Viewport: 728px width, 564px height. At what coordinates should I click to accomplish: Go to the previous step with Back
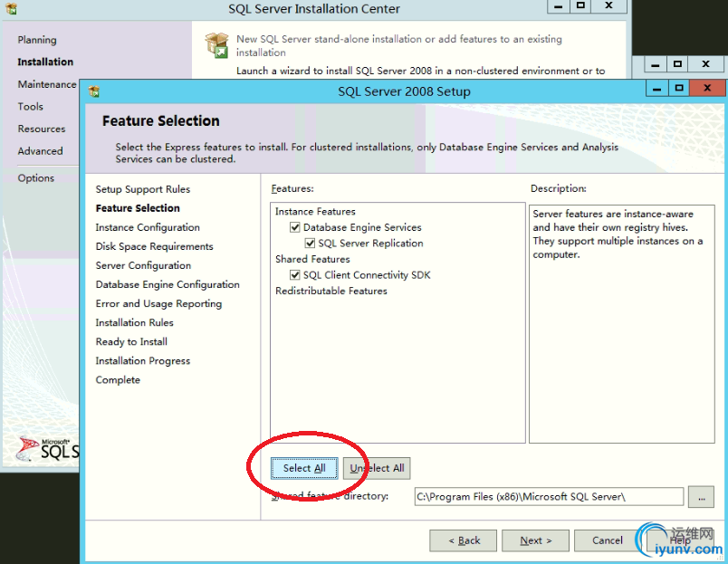[x=464, y=540]
